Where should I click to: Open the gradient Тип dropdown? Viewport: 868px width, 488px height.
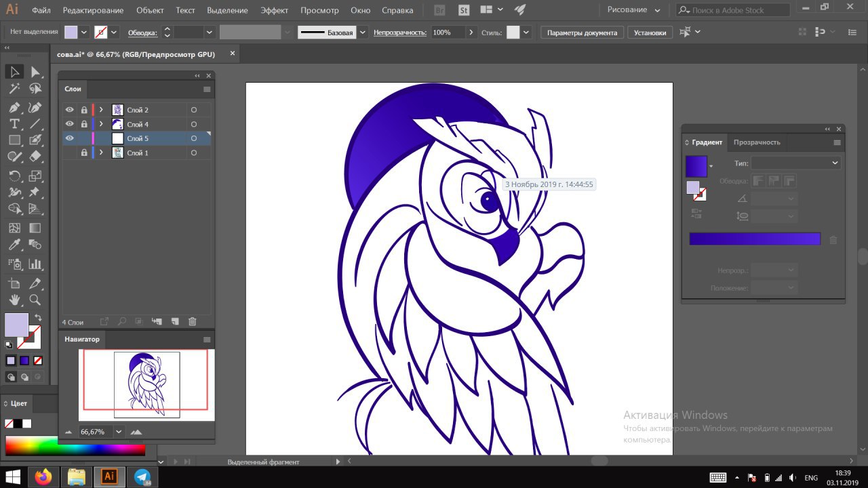click(795, 163)
